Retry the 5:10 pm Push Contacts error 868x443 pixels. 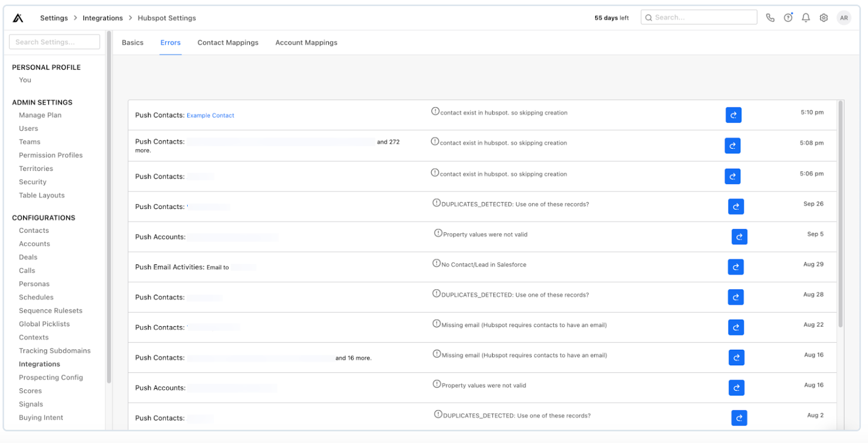(x=733, y=115)
